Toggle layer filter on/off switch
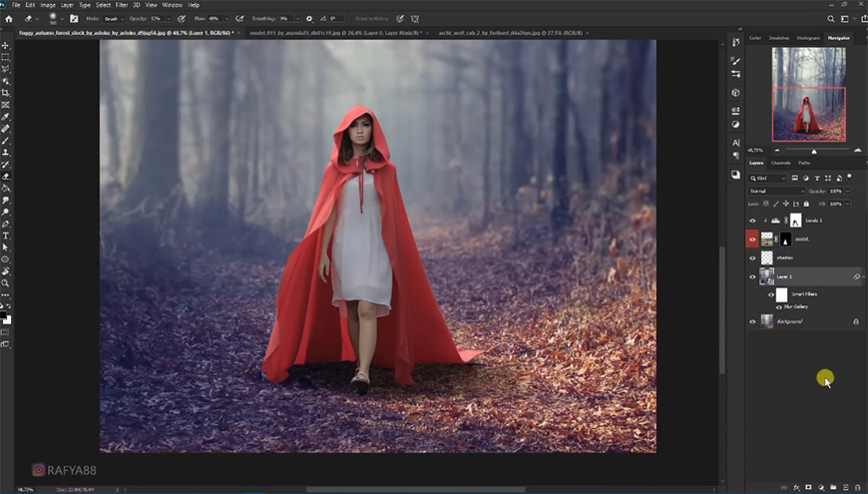 (x=849, y=178)
